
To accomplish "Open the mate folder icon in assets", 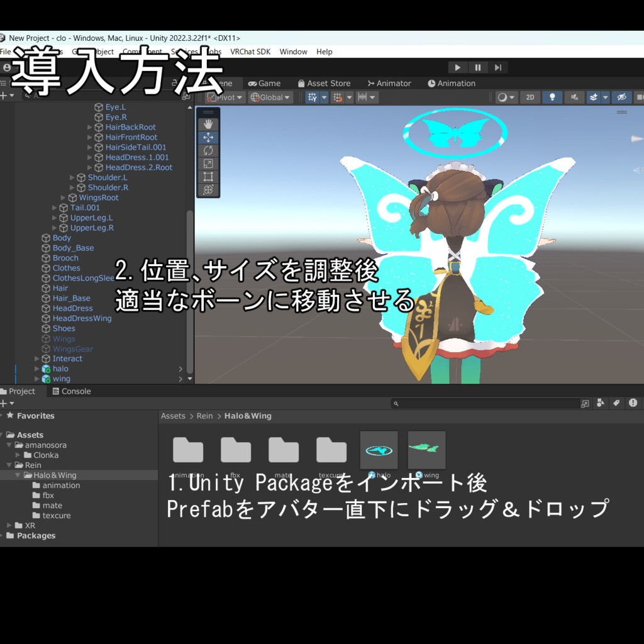I will tap(284, 450).
